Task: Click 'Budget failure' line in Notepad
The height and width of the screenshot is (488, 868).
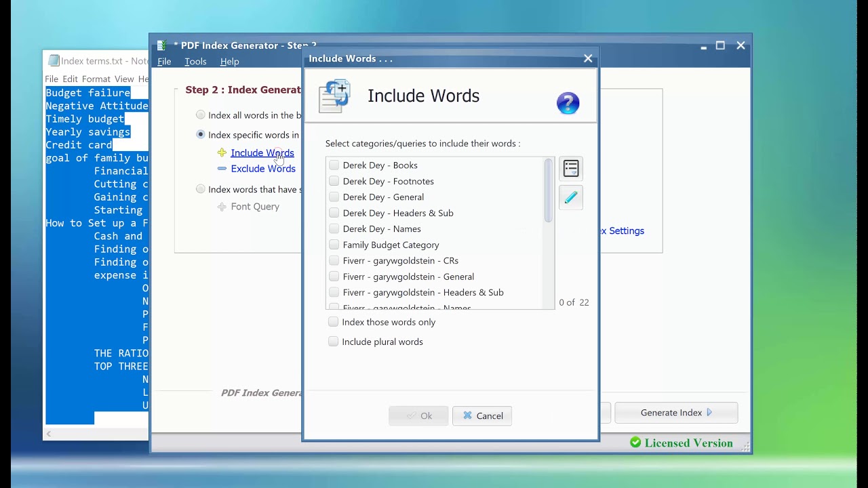Action: click(88, 93)
